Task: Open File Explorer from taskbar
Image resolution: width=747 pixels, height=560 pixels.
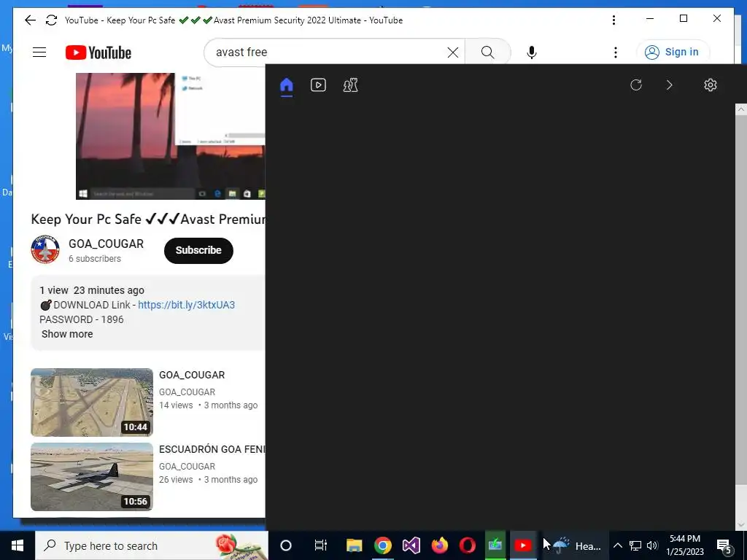Action: [354, 545]
